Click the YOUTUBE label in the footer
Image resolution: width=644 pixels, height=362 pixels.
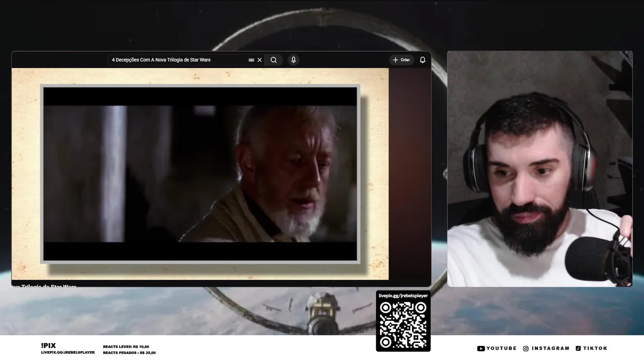coord(502,348)
